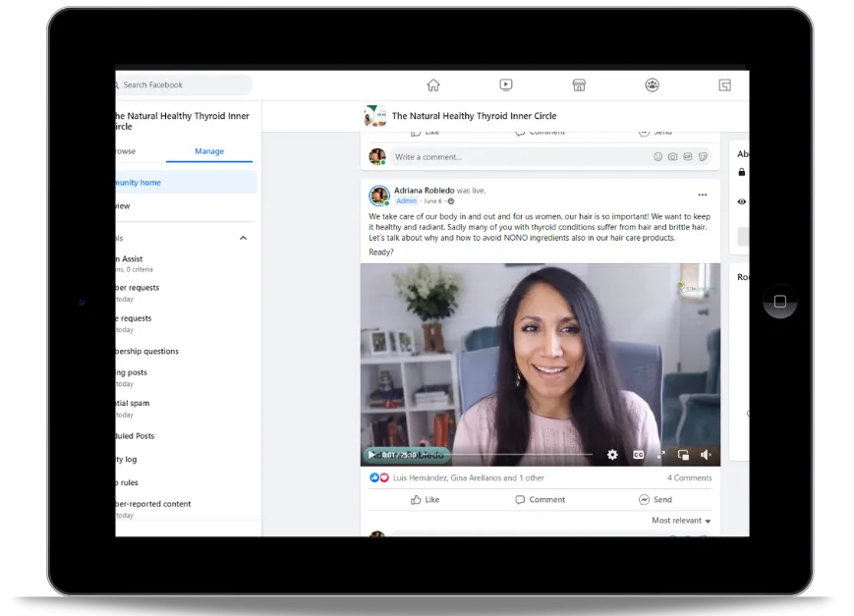Open the Facebook Home icon
The image size is (854, 616).
pos(433,84)
